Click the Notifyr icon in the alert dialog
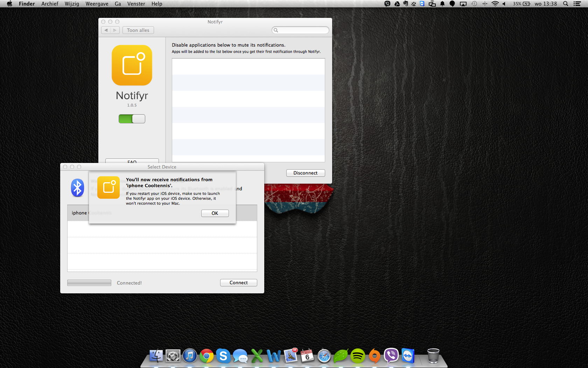 tap(108, 188)
